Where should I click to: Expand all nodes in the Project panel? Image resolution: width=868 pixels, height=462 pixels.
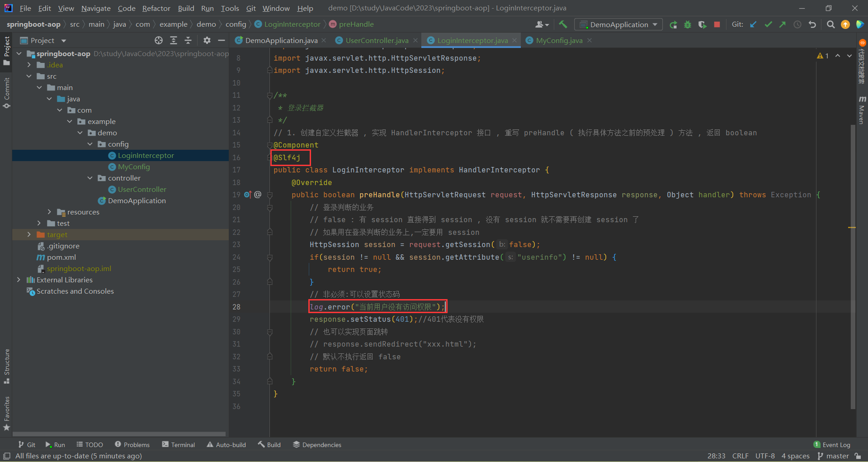pos(174,40)
